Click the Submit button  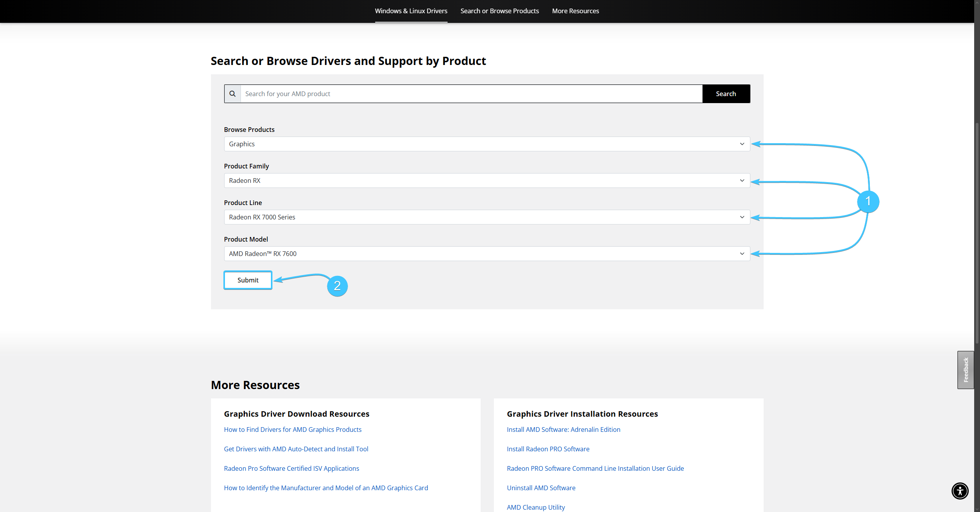pos(248,280)
